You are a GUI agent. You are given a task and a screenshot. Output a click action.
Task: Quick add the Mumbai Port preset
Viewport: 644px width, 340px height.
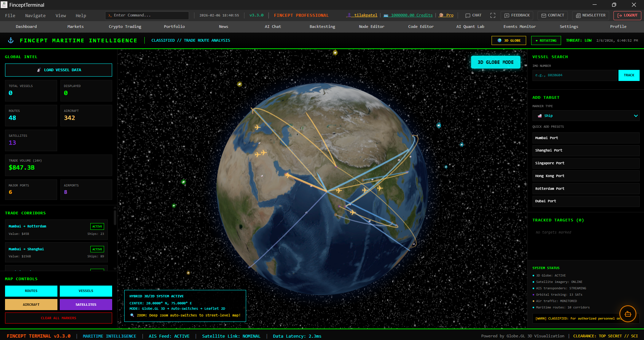point(585,138)
